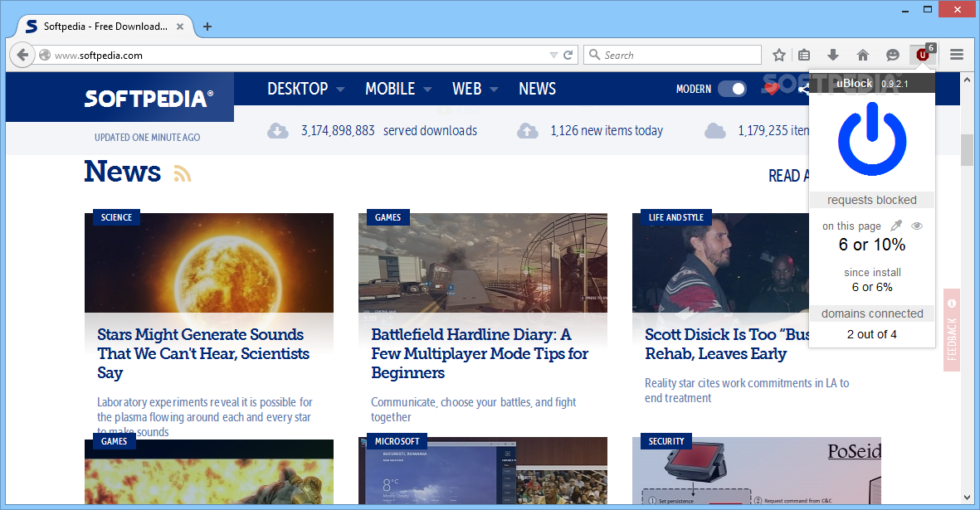Open the MOBILE menu
Screen dimensions: 980x510
click(x=390, y=89)
